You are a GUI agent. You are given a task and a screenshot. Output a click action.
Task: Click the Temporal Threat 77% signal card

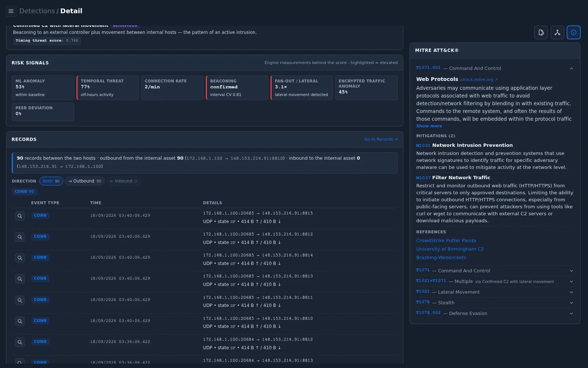[108, 88]
